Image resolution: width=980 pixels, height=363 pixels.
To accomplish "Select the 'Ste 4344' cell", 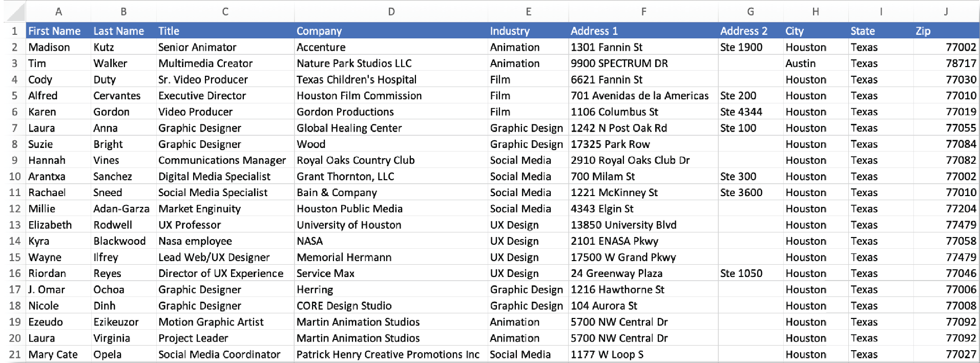I will [x=750, y=112].
